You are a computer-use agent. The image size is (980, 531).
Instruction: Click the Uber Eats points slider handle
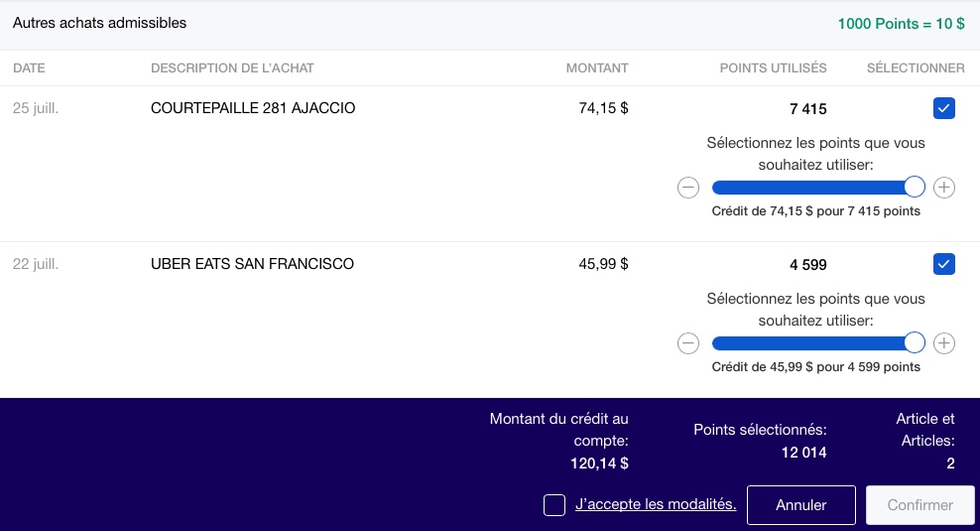pyautogui.click(x=915, y=343)
